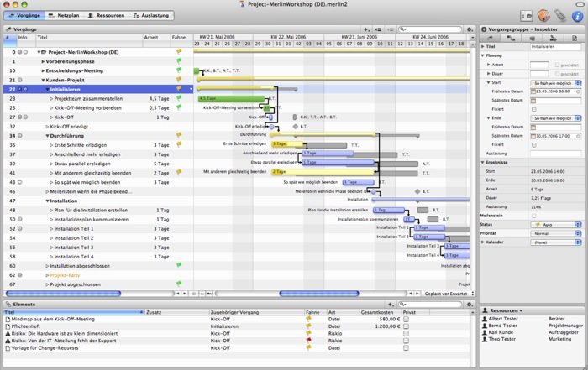Image resolution: width=588 pixels, height=370 pixels.
Task: Collapse the Installation group
Action: tap(47, 201)
